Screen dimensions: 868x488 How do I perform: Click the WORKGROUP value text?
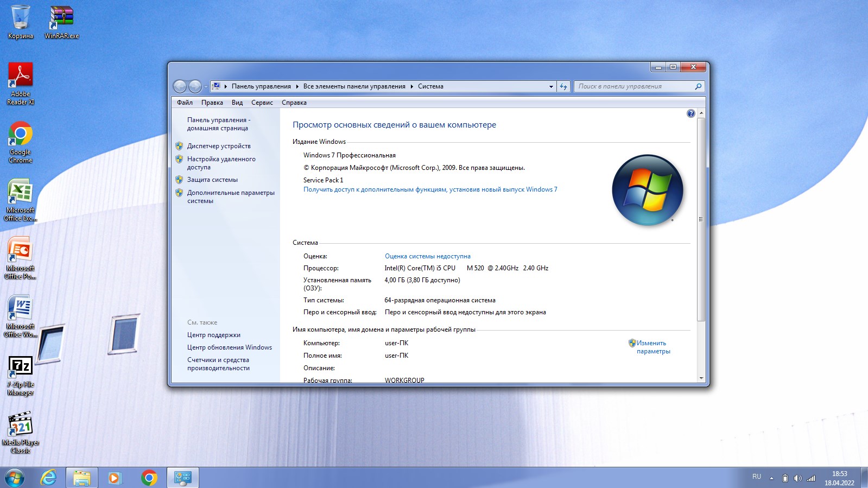(404, 380)
